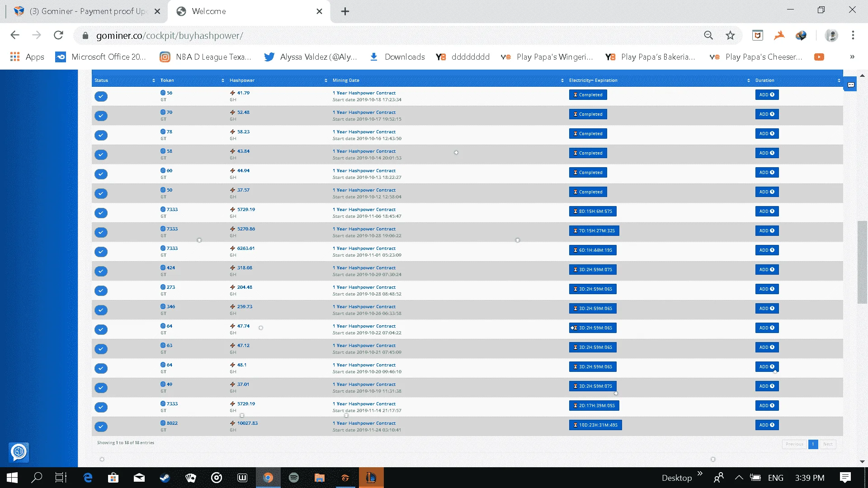Screen dimensions: 868x488
Task: Open Windows search from taskbar
Action: (37, 478)
